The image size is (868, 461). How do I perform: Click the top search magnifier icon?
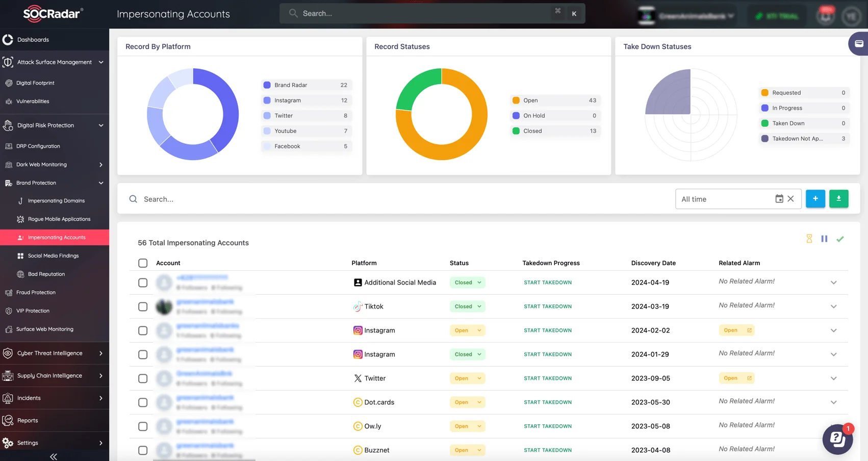click(x=293, y=13)
